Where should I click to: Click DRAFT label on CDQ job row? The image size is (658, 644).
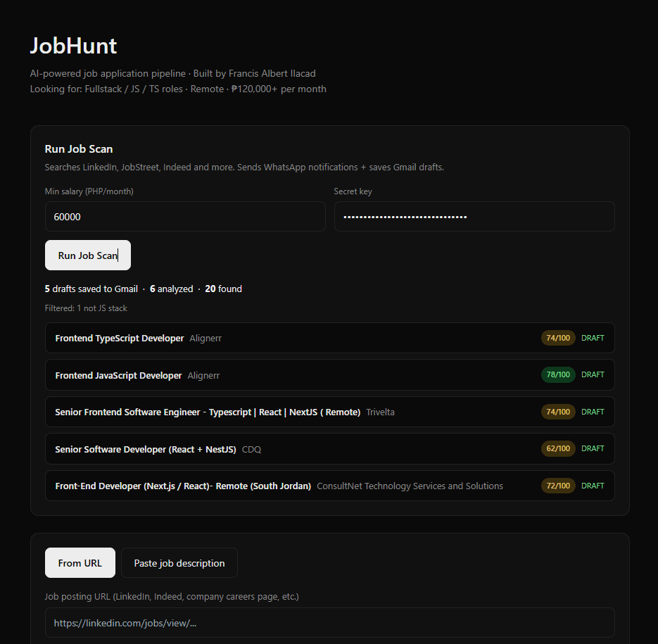tap(593, 448)
